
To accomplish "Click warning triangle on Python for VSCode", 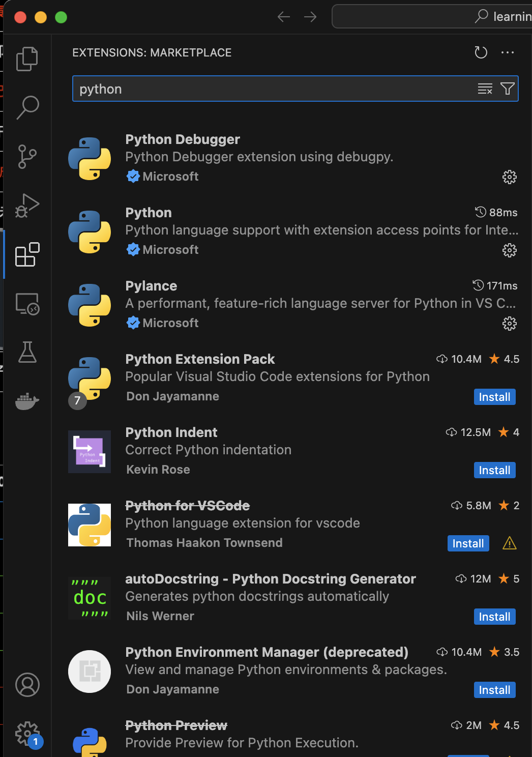I will click(x=510, y=543).
